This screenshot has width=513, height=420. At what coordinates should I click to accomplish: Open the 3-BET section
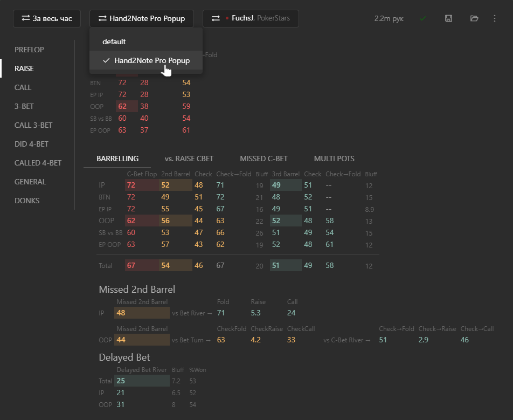(x=24, y=106)
